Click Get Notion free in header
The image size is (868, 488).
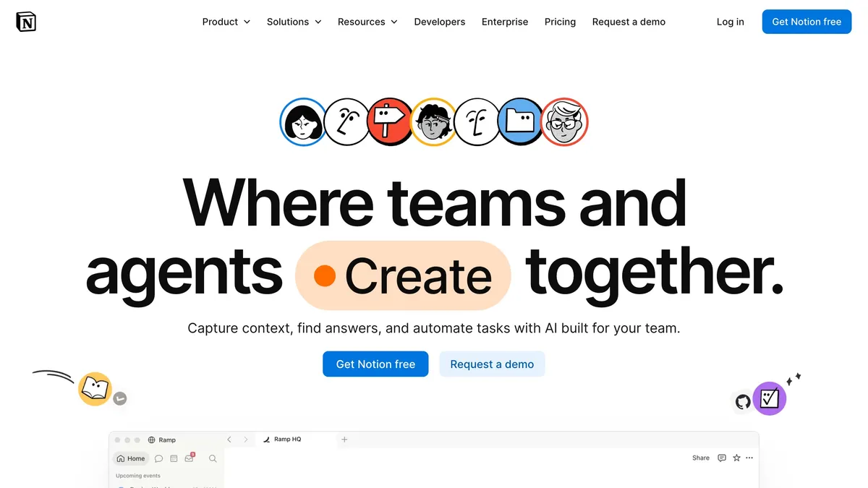coord(807,22)
